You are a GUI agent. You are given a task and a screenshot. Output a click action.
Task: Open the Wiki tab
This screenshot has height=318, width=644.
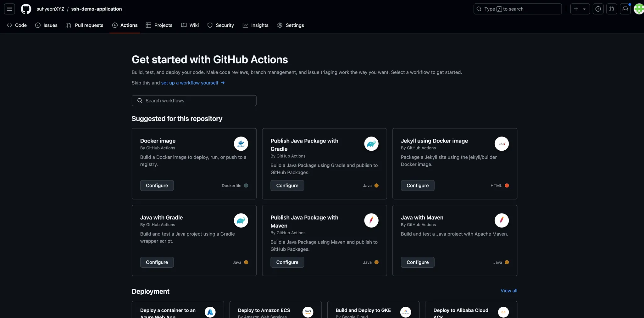[x=190, y=25]
